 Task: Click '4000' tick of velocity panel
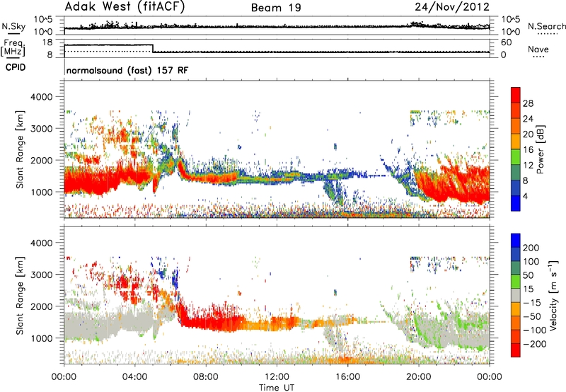41,243
